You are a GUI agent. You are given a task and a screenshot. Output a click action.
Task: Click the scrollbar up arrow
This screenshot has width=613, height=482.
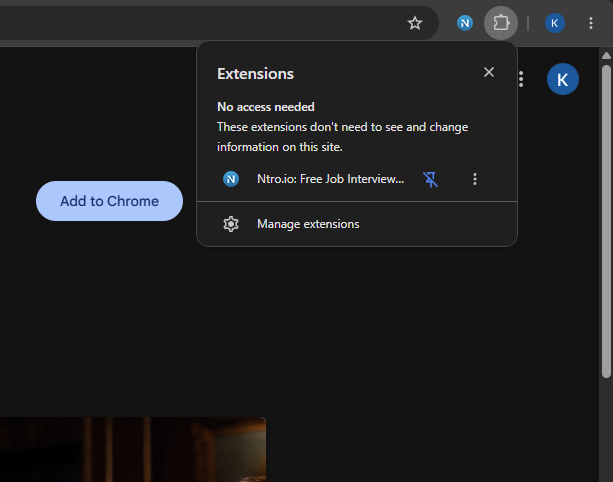(x=606, y=56)
